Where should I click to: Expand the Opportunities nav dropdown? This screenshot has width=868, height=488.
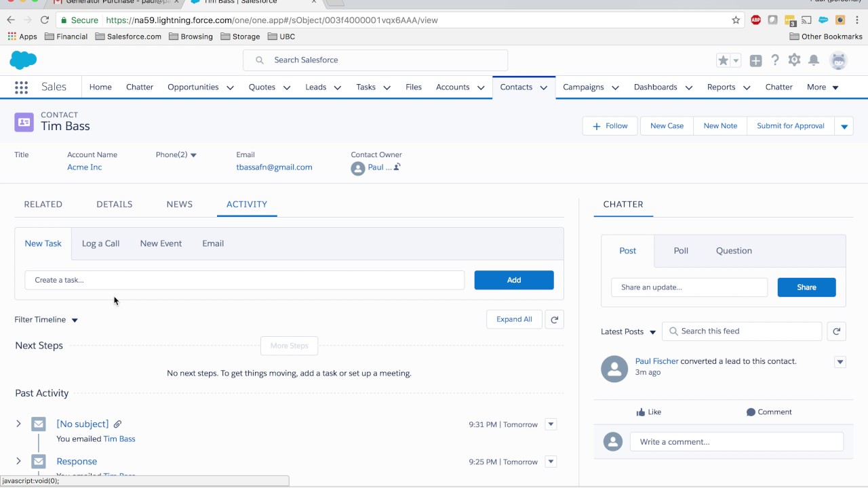(x=230, y=87)
